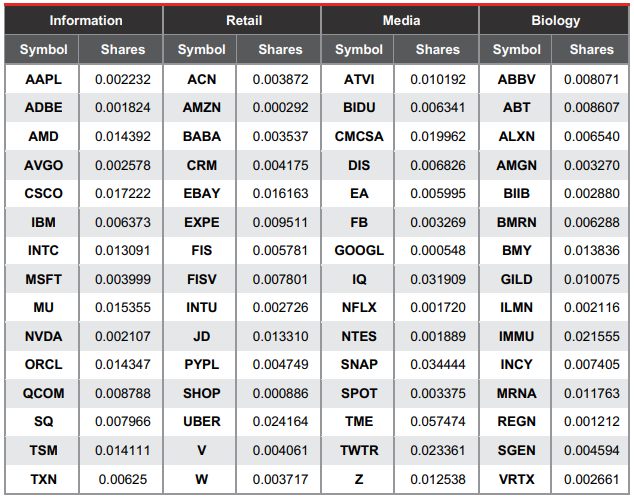Screen dimensions: 634x499
Task: Select the Shares column header under Information
Action: pos(121,49)
